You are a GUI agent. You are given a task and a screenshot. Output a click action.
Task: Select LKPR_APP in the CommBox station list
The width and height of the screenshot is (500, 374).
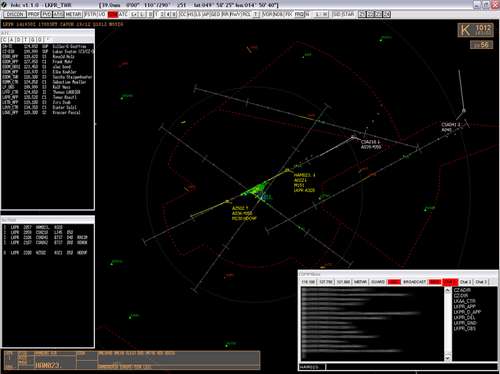point(465,306)
